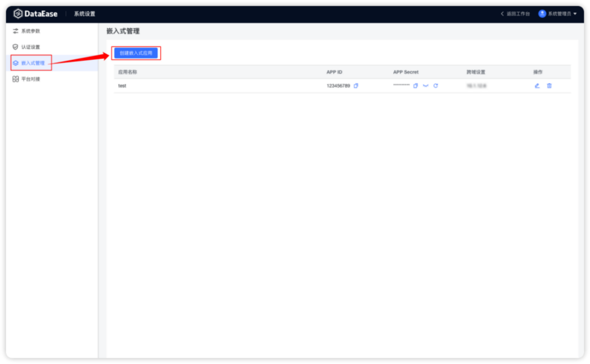590x364 pixels.
Task: Select the test application name cell
Action: click(122, 86)
